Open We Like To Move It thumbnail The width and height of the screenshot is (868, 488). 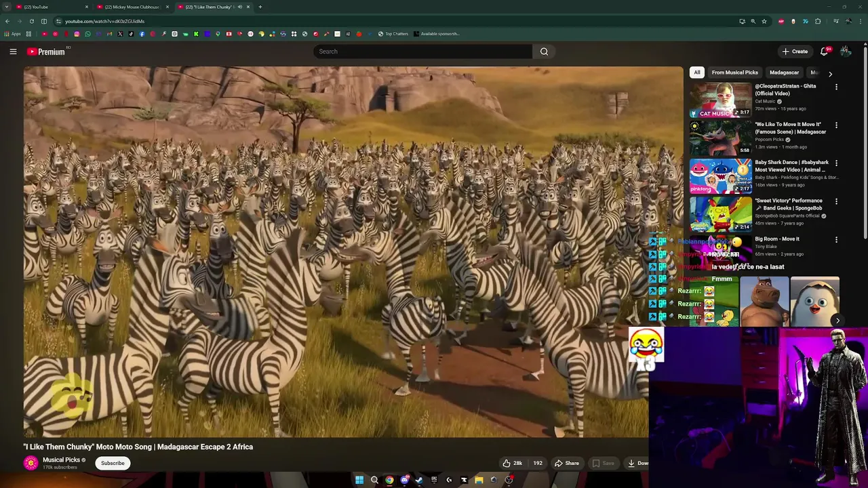720,138
